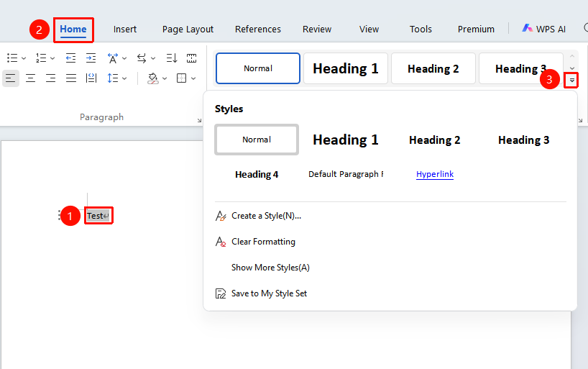This screenshot has width=588, height=369.
Task: Open the Tools tab
Action: [x=421, y=29]
